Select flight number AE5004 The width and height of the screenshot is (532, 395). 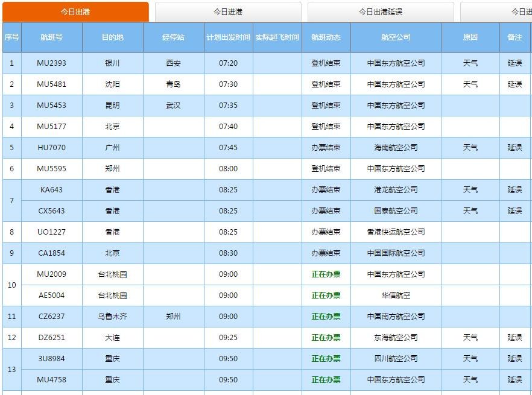(52, 295)
